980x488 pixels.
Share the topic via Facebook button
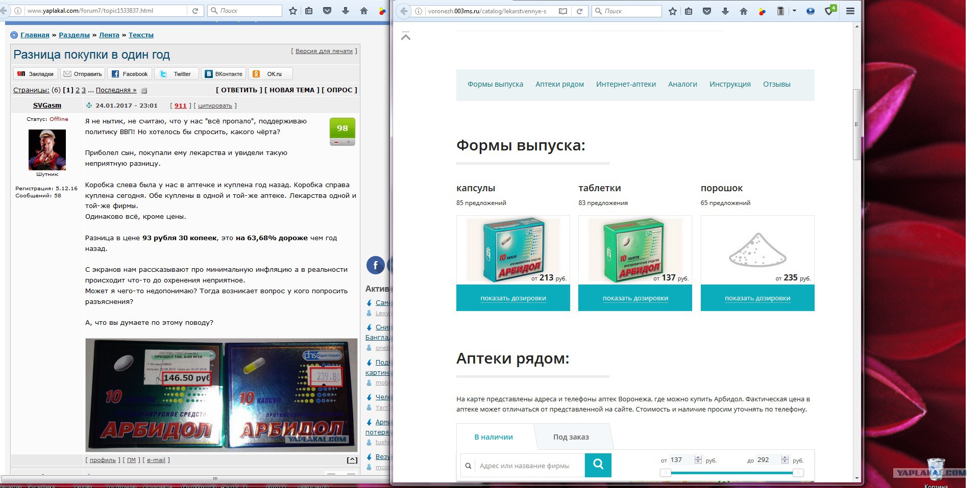pyautogui.click(x=130, y=74)
